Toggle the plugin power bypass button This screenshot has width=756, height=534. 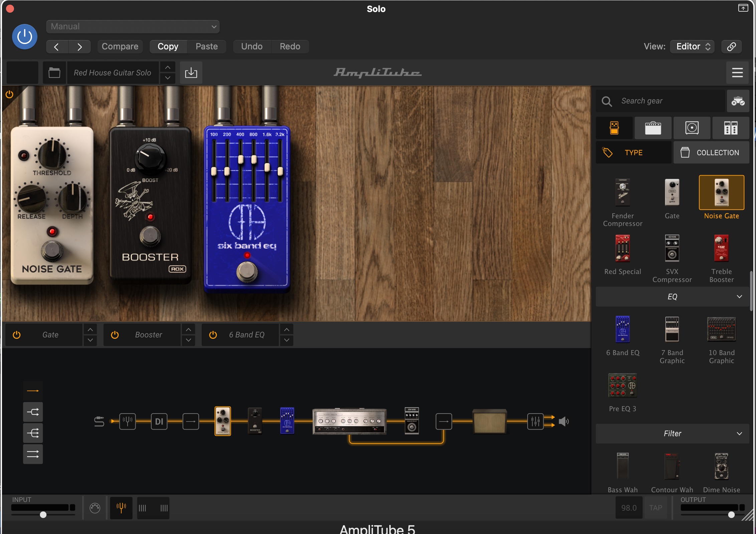tap(25, 37)
